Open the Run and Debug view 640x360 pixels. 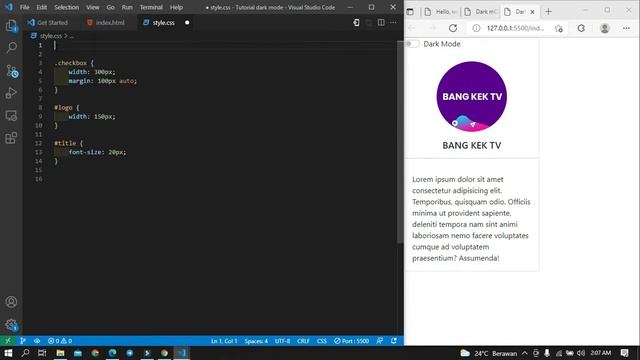[11, 93]
